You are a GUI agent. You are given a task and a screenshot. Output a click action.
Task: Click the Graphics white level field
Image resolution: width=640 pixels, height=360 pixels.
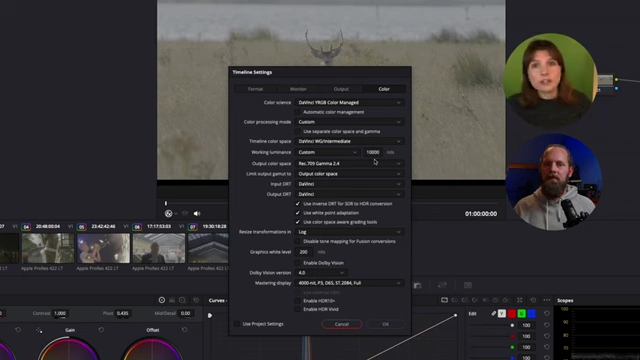[x=304, y=252]
